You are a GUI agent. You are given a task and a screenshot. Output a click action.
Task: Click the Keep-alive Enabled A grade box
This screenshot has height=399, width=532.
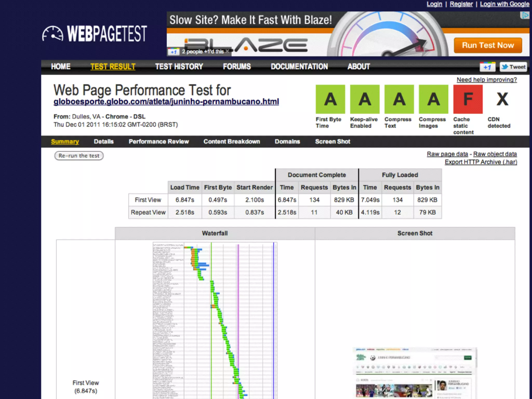(365, 99)
